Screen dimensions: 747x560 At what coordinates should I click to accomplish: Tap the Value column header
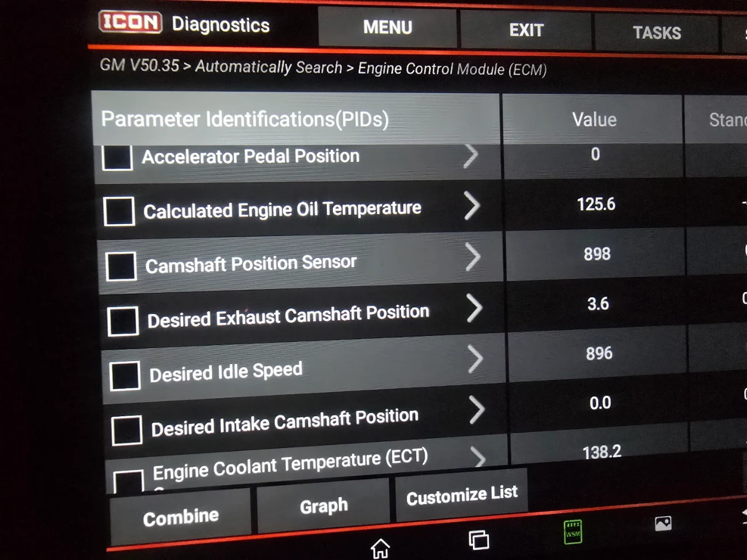(594, 119)
